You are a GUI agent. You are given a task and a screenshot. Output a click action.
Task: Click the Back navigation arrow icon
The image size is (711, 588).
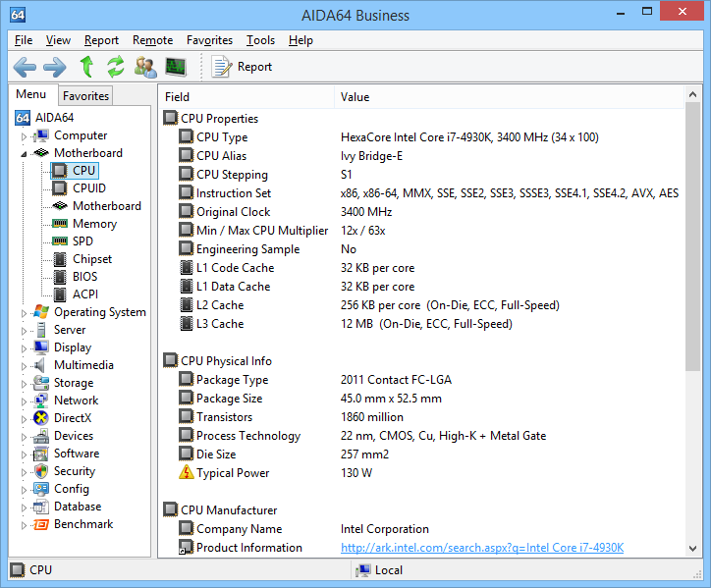pyautogui.click(x=26, y=67)
